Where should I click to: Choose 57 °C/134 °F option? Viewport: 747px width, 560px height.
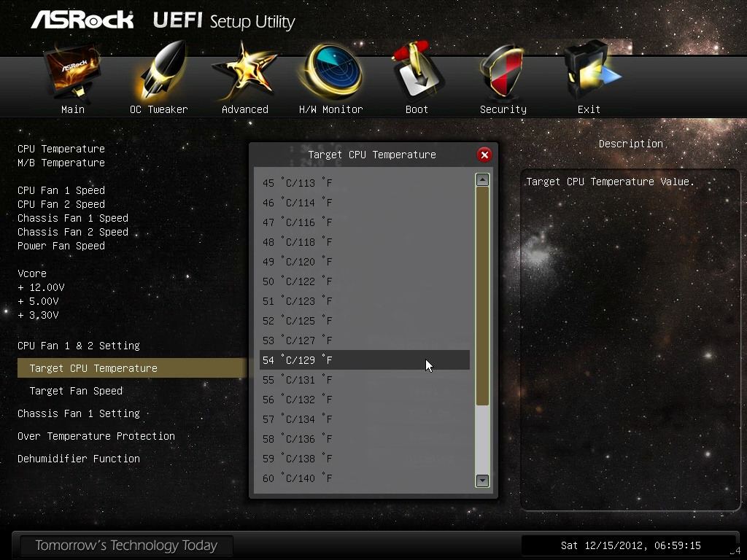[x=365, y=419]
